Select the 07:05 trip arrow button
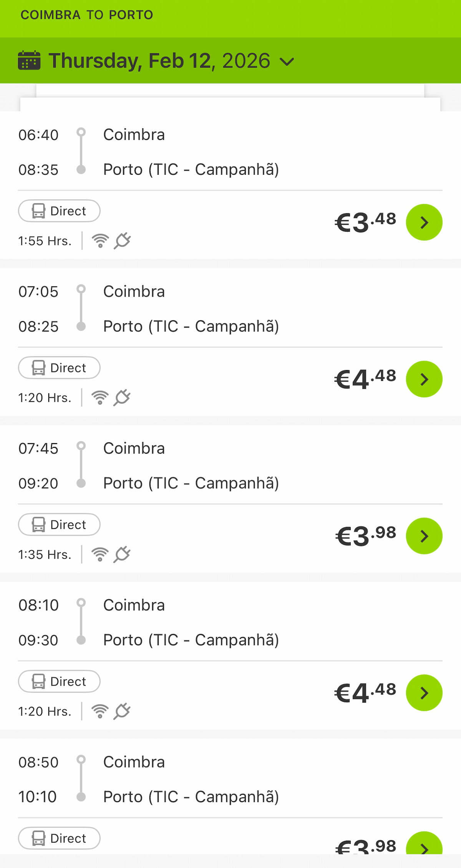 (424, 379)
